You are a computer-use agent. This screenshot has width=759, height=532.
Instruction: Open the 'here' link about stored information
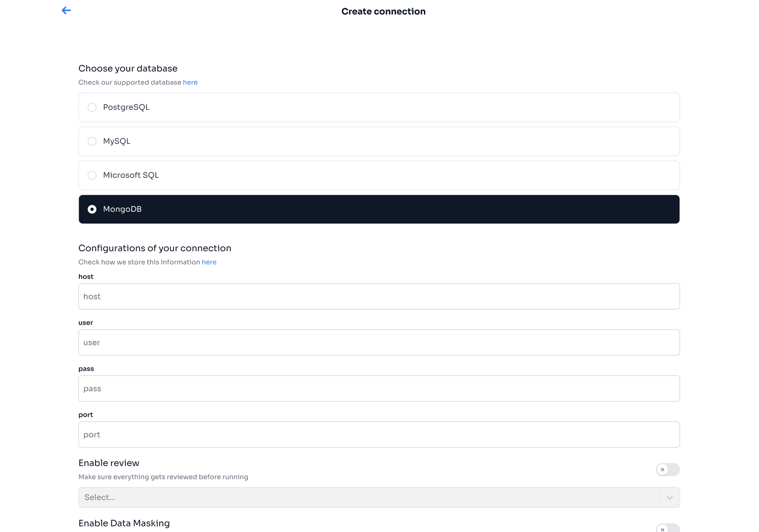tap(209, 262)
